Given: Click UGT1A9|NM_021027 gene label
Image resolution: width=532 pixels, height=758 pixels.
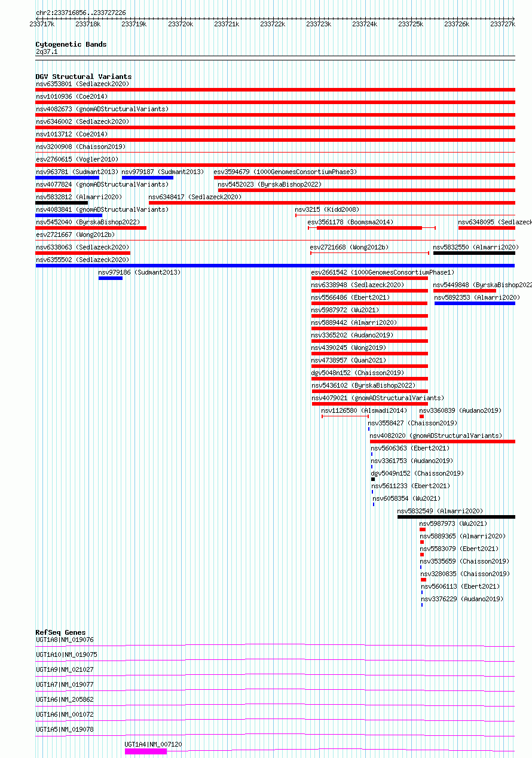Looking at the screenshot, I should coord(65,669).
